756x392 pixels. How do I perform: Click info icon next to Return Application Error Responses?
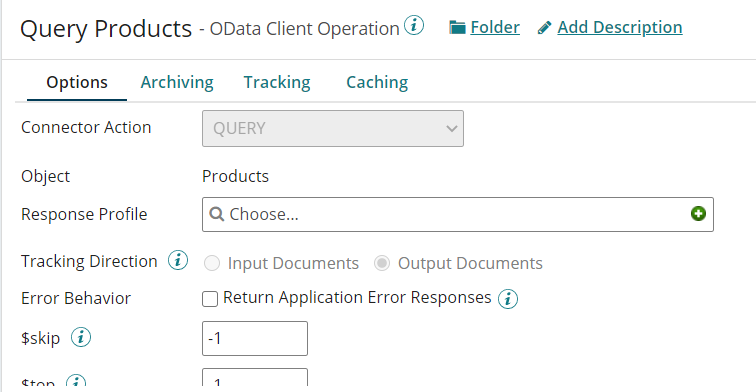tap(508, 298)
